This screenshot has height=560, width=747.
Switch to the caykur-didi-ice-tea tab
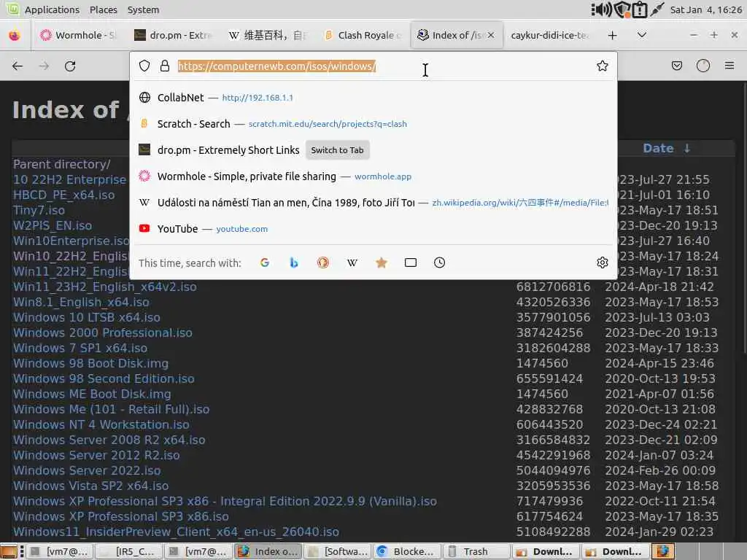click(x=549, y=35)
